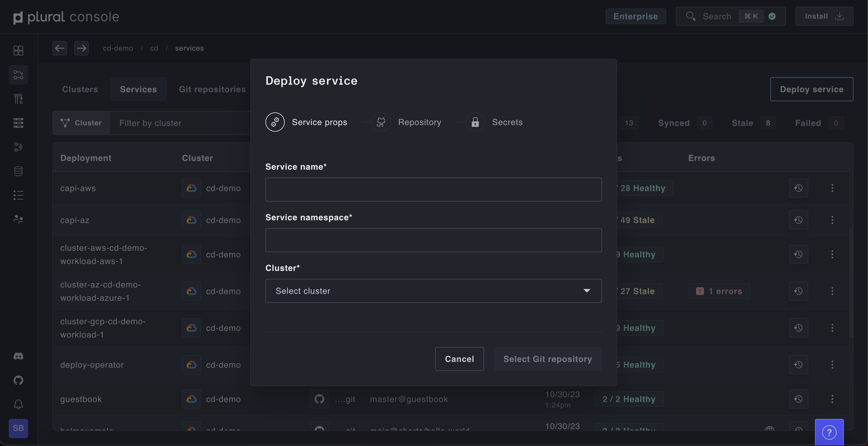Click the Service props step icon

(x=275, y=122)
